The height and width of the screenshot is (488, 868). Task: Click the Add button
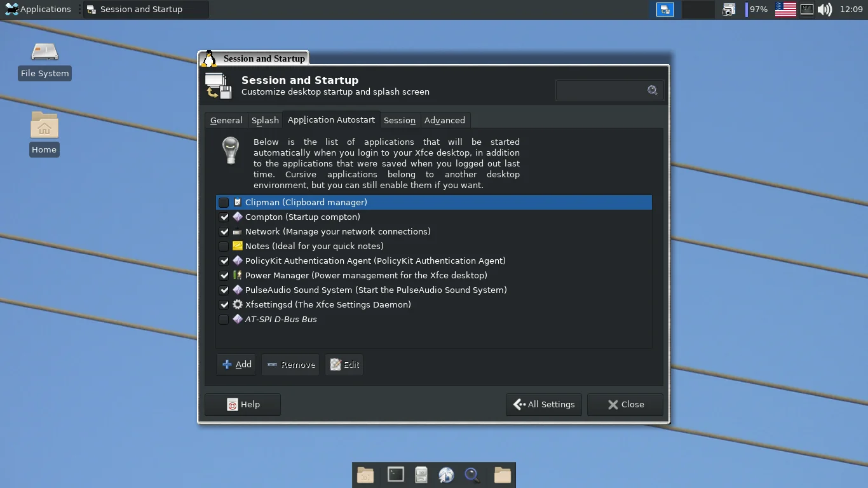tap(236, 365)
